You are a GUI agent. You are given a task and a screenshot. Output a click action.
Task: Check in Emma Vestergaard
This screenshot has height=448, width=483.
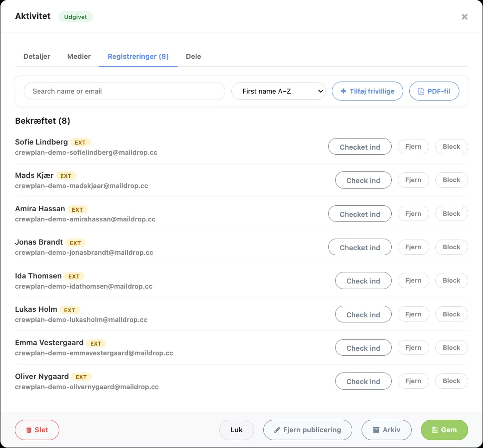pyautogui.click(x=363, y=347)
